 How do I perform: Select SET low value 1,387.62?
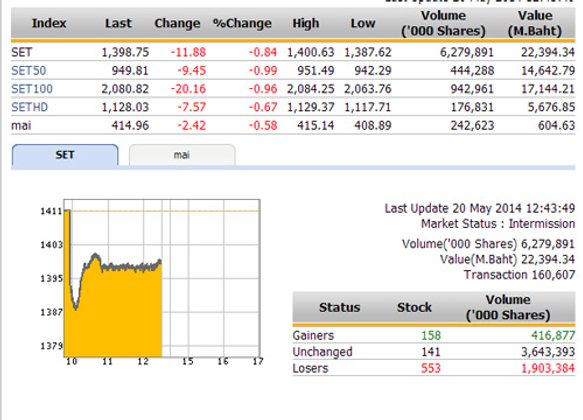[x=368, y=52]
